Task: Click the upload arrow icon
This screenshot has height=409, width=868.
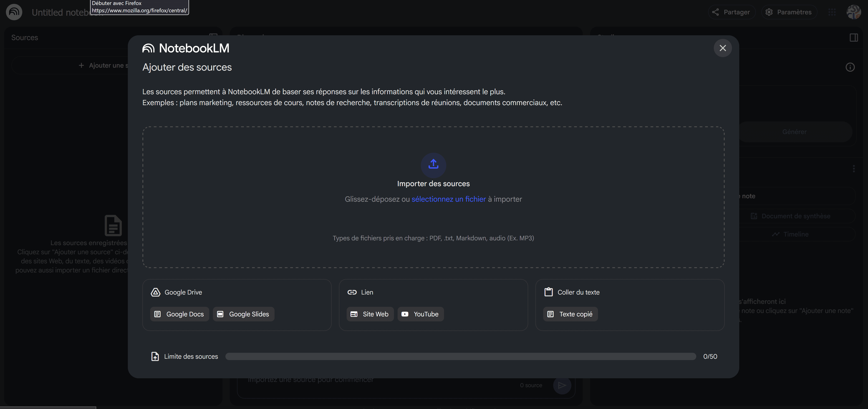Action: (x=433, y=165)
